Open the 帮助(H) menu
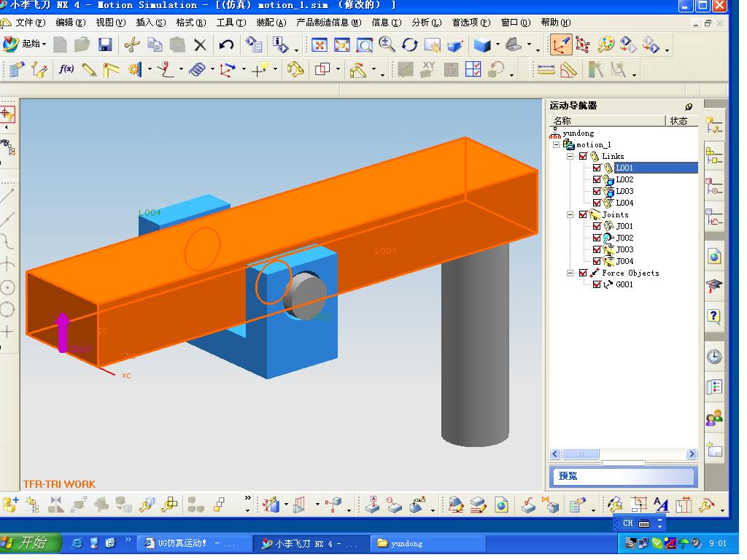This screenshot has width=747, height=560. [555, 23]
